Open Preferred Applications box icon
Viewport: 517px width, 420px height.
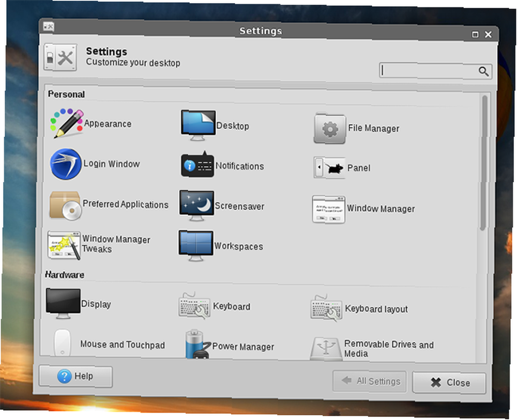[65, 205]
